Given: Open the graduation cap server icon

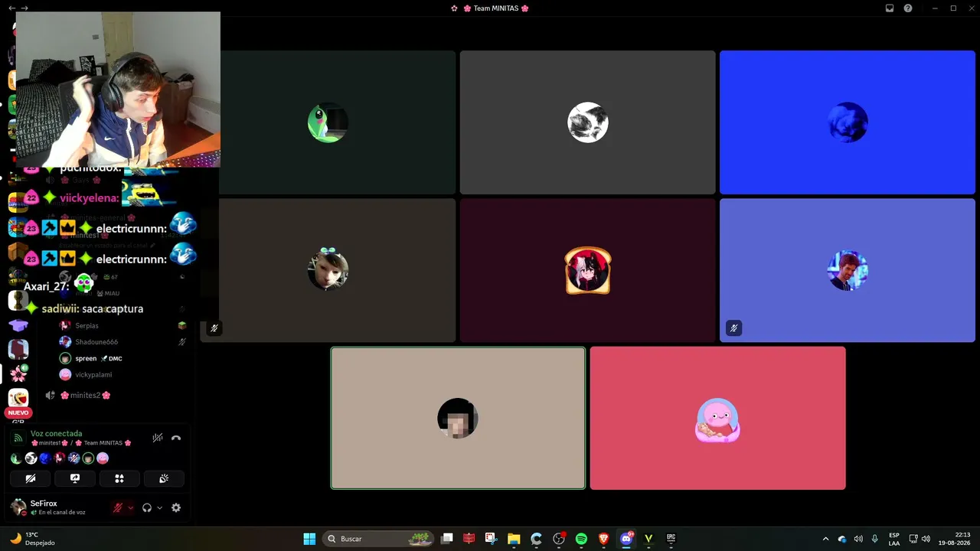Looking at the screenshot, I should click(18, 325).
